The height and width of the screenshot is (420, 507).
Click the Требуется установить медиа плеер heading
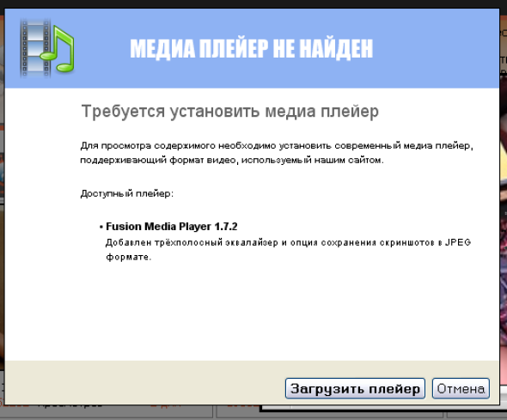pos(230,112)
